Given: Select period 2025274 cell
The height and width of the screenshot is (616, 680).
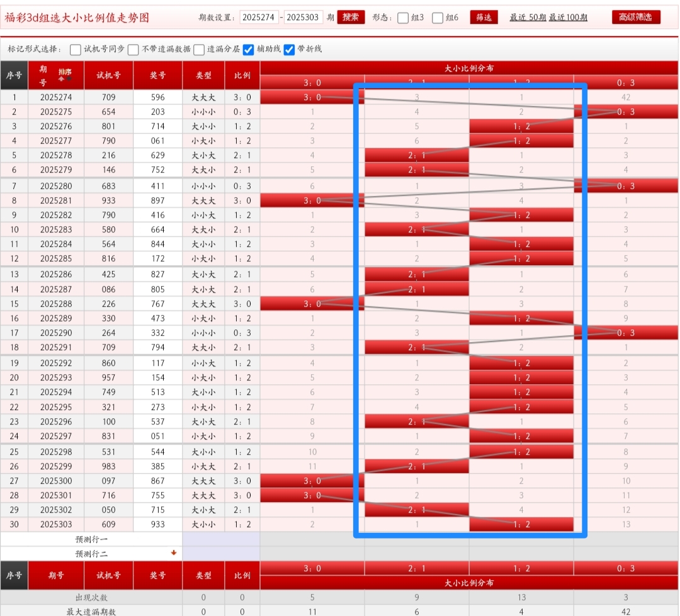Looking at the screenshot, I should [56, 97].
